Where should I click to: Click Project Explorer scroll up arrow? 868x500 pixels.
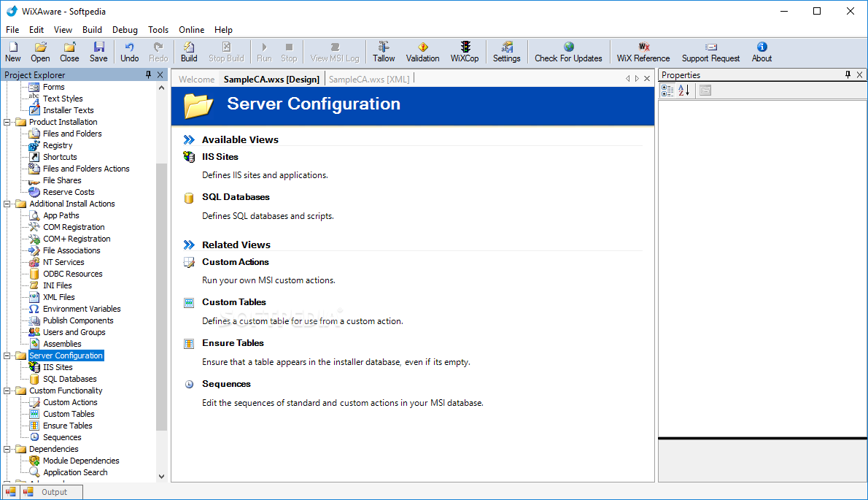[162, 88]
